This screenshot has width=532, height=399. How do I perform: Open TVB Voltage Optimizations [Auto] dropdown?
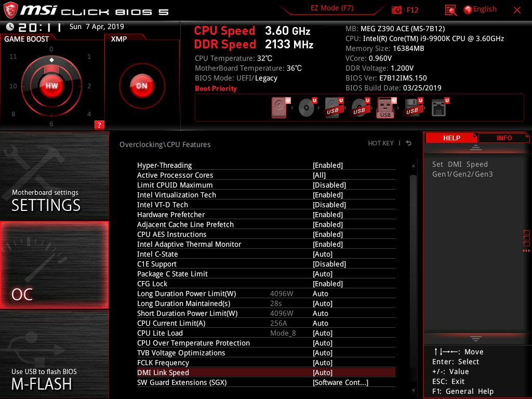tap(322, 353)
